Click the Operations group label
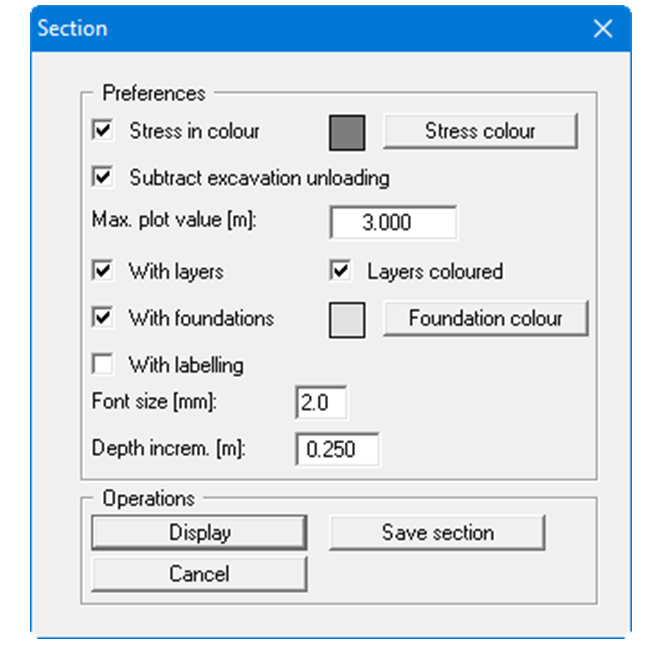Viewport: 646px width, 645px height. point(148,497)
